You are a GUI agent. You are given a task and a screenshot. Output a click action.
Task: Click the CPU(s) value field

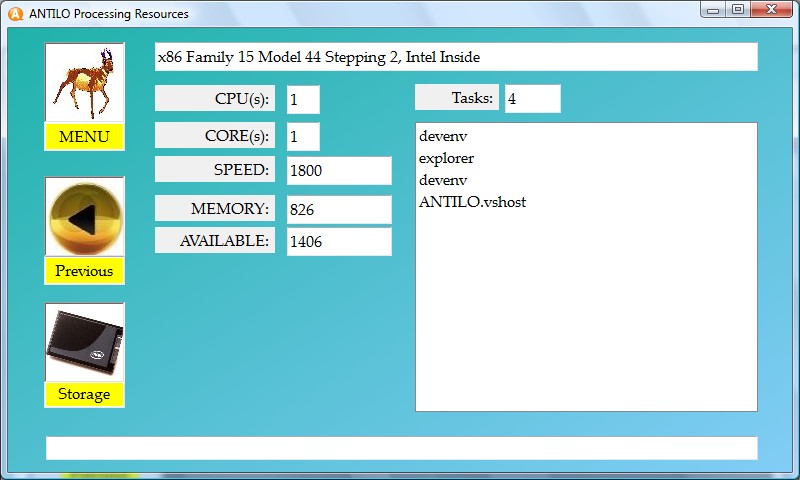click(303, 99)
